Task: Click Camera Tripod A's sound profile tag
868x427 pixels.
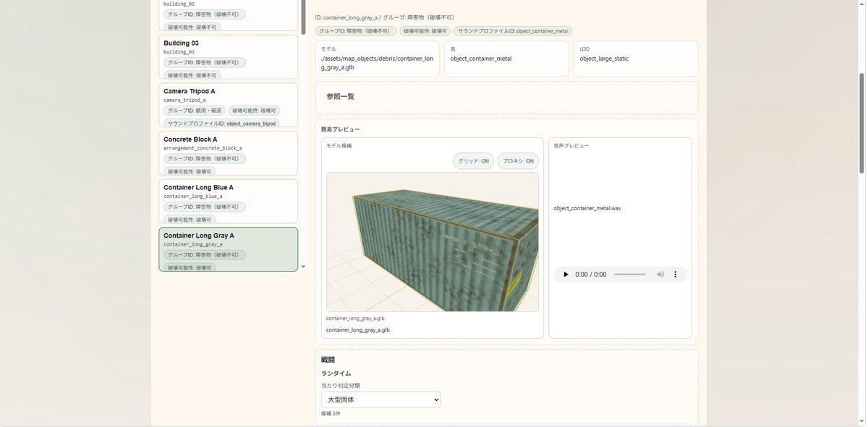Action: pyautogui.click(x=221, y=124)
